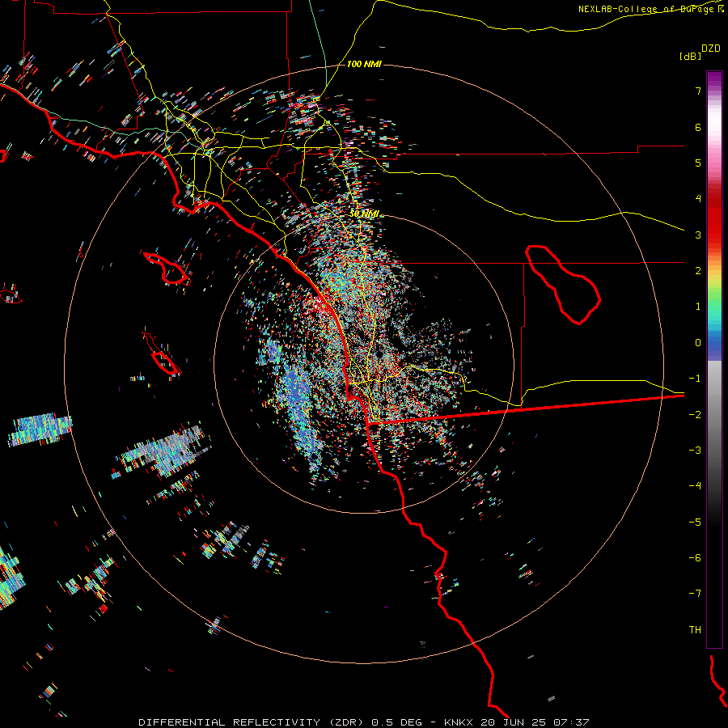Click "(ZDR)" in the bottom caption
Image resolution: width=728 pixels, height=728 pixels.
click(x=346, y=722)
